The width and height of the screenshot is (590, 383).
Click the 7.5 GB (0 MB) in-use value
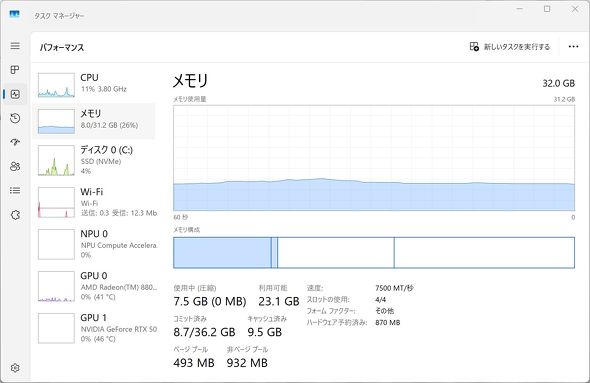[210, 301]
